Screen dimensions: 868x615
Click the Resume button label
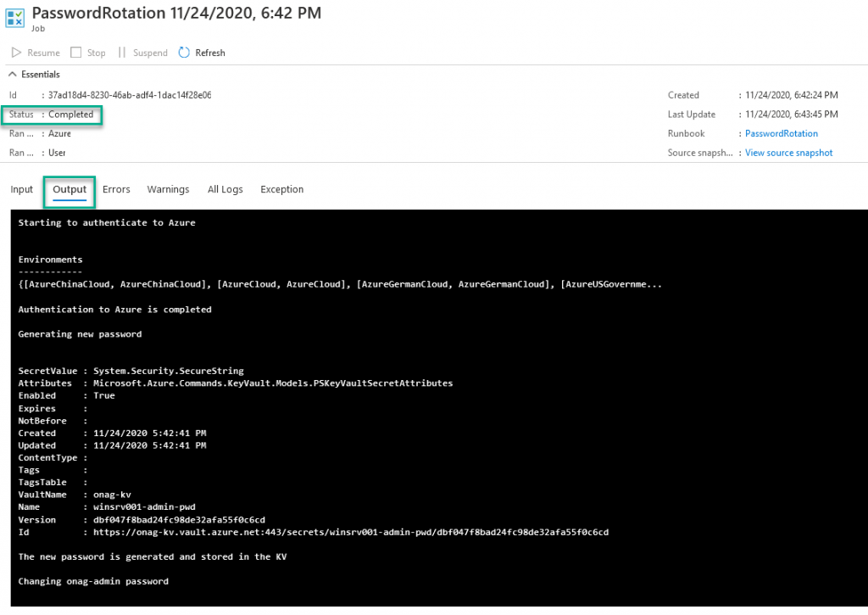(44, 53)
